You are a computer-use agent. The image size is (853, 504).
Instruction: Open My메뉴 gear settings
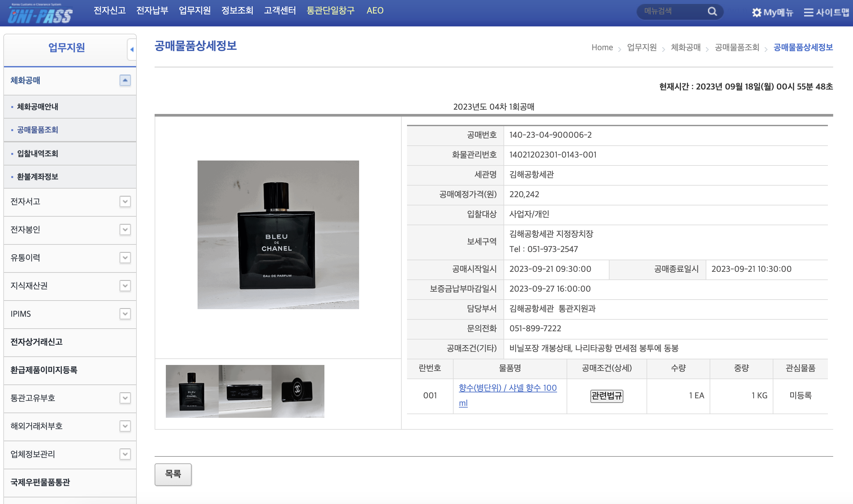point(772,13)
